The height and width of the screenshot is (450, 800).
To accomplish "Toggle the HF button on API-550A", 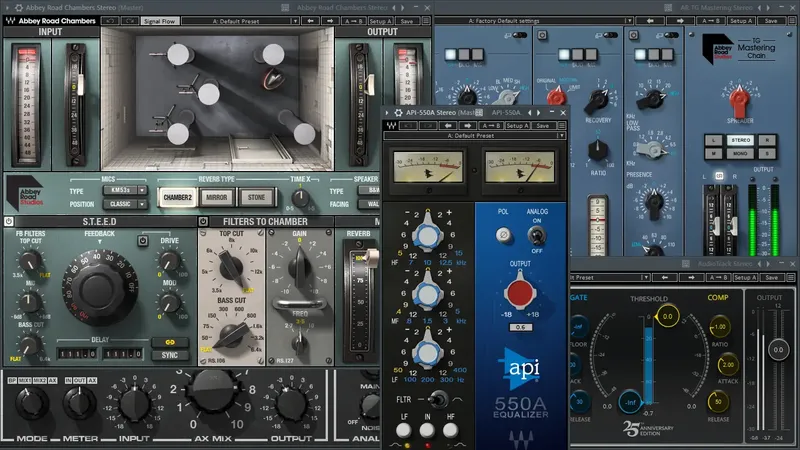I will [x=450, y=431].
